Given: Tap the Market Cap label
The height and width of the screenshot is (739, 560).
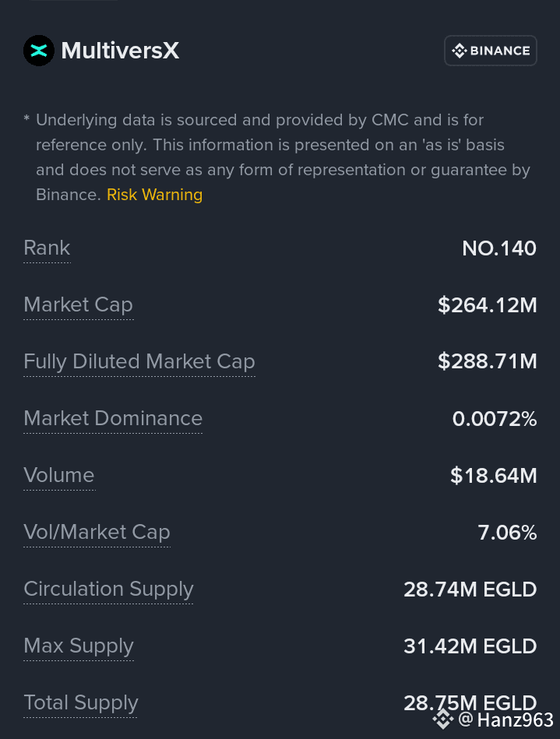Looking at the screenshot, I should [78, 304].
